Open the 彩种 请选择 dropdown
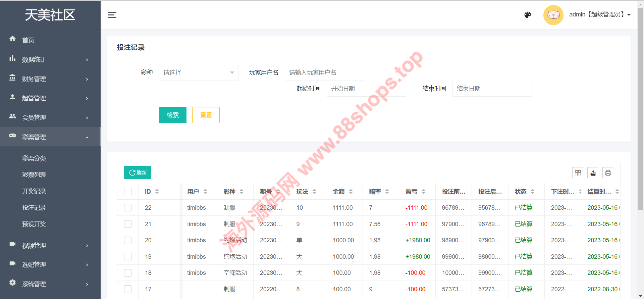 (x=199, y=73)
